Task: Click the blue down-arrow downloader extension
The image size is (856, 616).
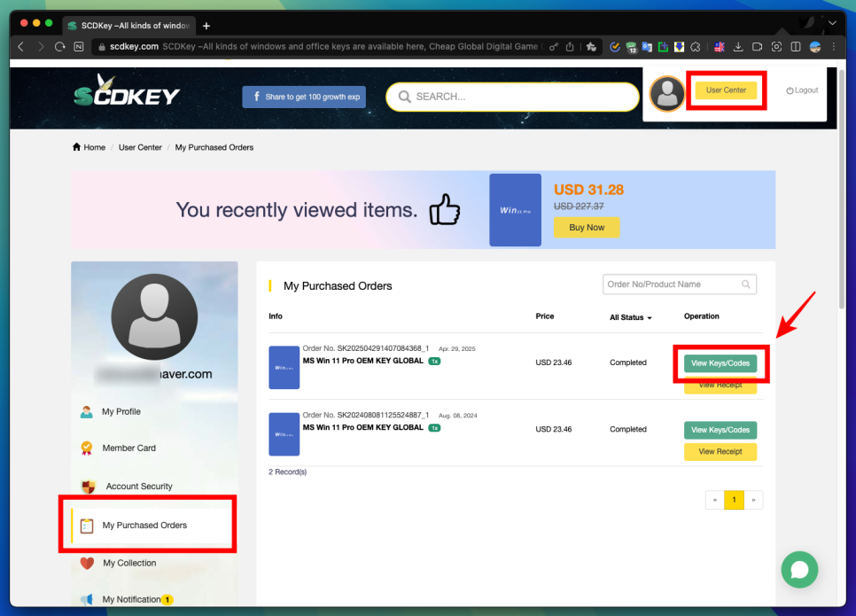Action: 679,47
